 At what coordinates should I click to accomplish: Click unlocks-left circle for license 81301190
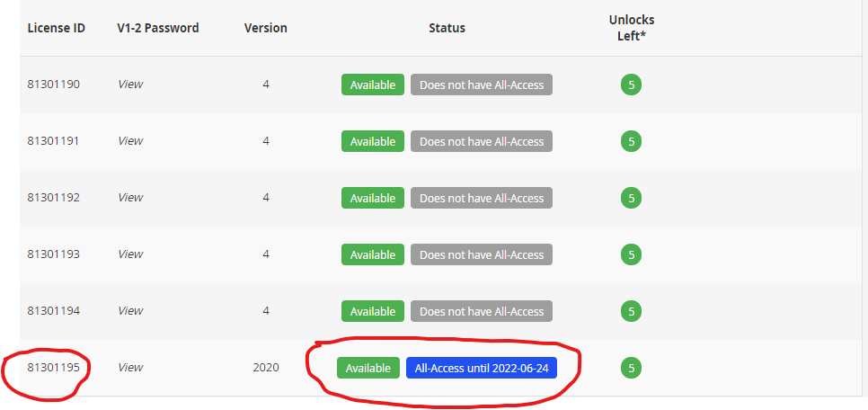632,85
